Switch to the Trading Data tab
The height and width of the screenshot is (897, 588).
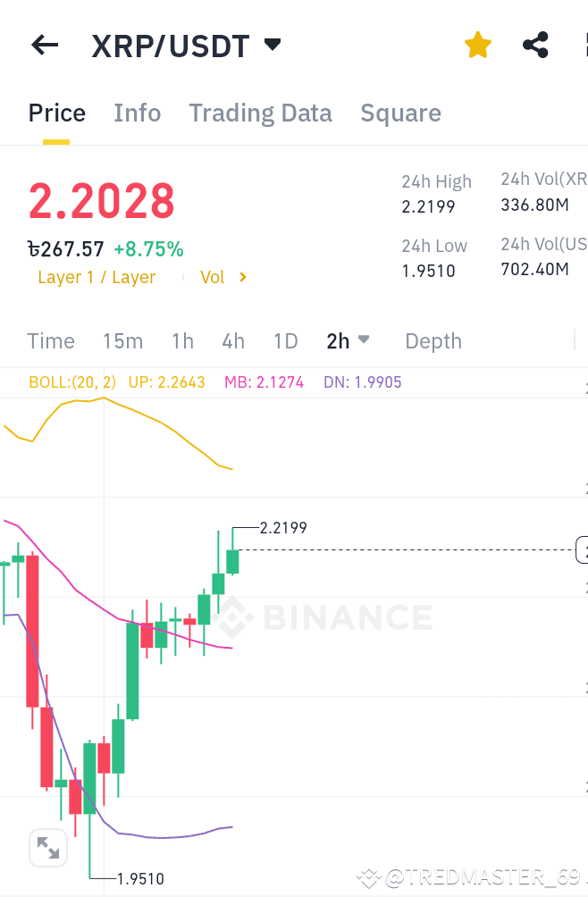click(260, 113)
